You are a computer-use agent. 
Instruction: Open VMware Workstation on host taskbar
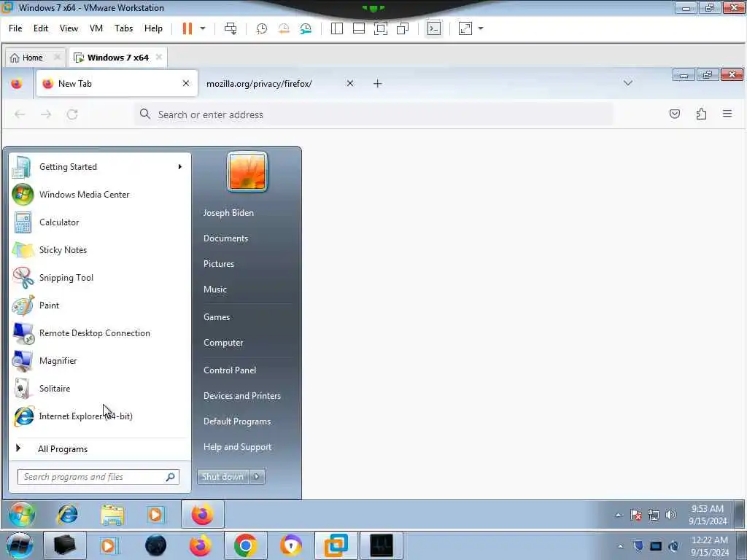336,545
